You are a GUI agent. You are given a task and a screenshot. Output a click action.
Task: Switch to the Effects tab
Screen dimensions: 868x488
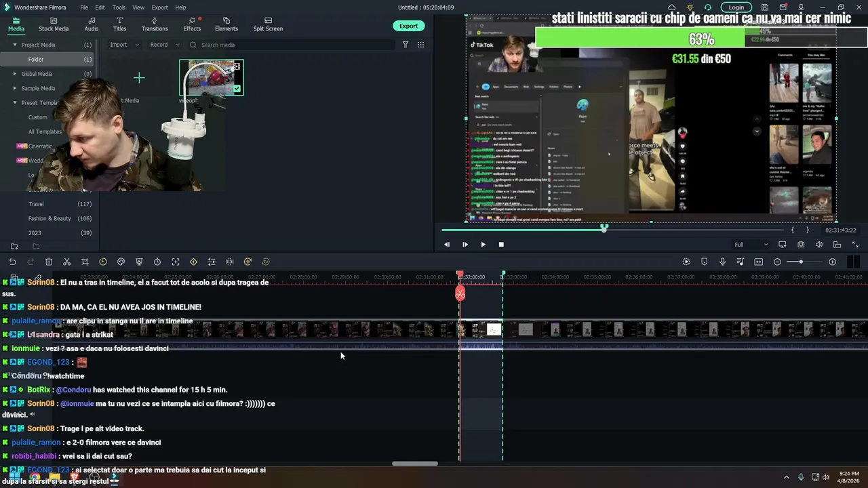point(192,24)
